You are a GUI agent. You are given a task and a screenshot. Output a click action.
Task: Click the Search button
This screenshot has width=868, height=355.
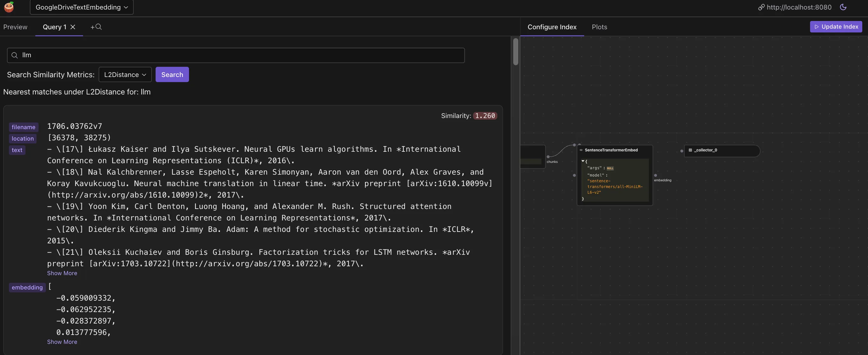pyautogui.click(x=172, y=74)
